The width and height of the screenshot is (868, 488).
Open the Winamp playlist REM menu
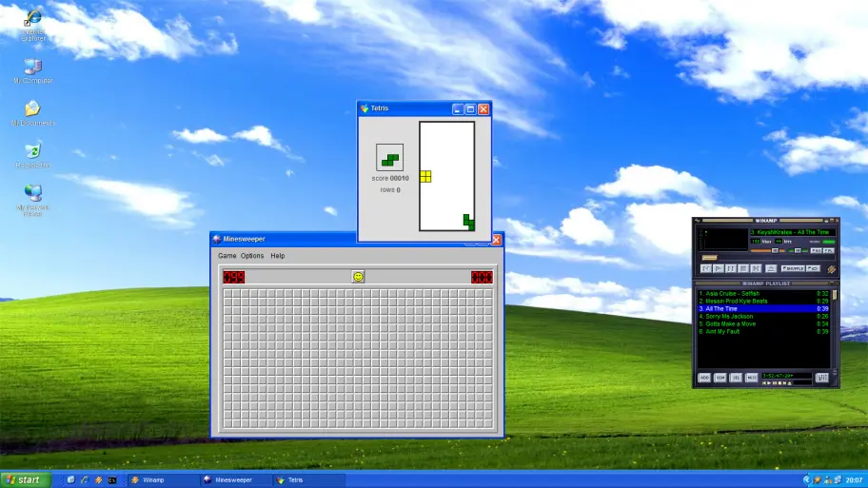pos(720,378)
